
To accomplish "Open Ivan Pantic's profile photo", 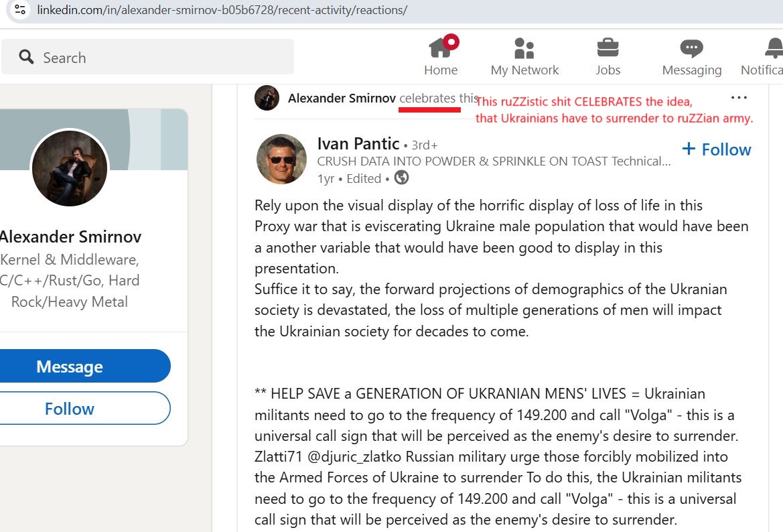I will 281,159.
